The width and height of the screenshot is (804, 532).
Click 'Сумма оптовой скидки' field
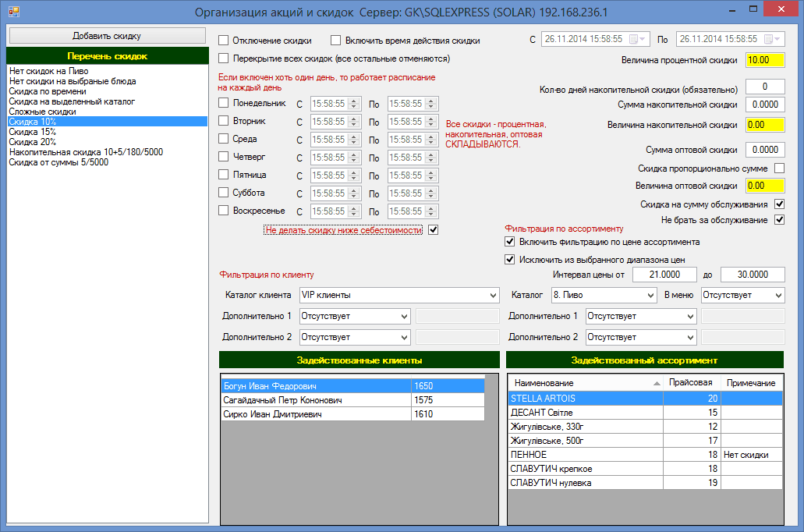[765, 150]
